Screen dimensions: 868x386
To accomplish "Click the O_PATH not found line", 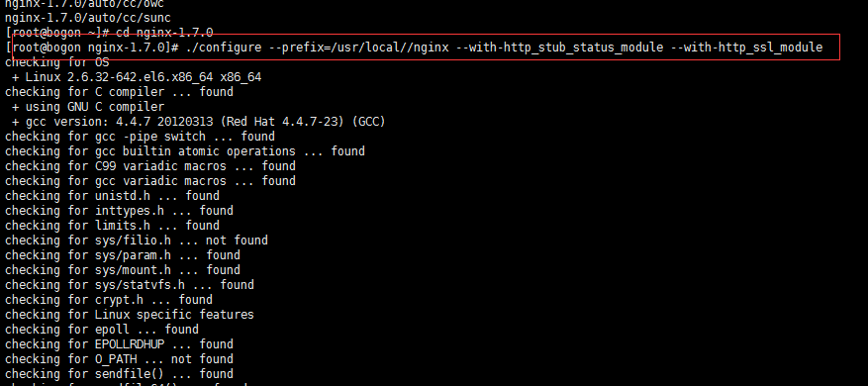I will pyautogui.click(x=120, y=359).
